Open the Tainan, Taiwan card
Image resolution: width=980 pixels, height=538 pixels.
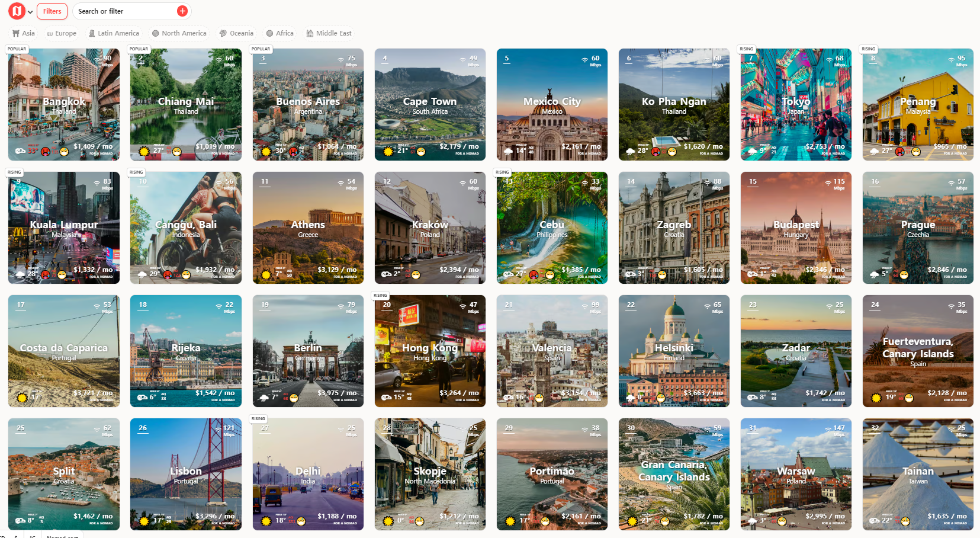[x=918, y=474]
